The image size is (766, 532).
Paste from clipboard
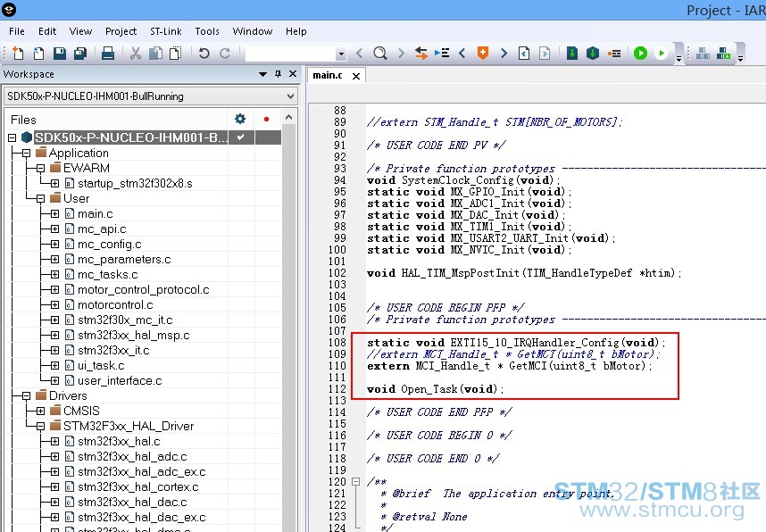[x=175, y=54]
